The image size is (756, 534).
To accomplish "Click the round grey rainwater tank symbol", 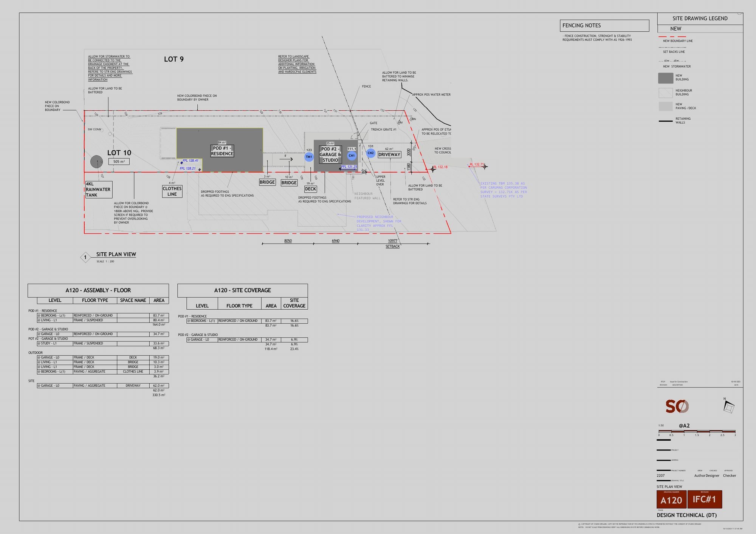I will (x=97, y=162).
